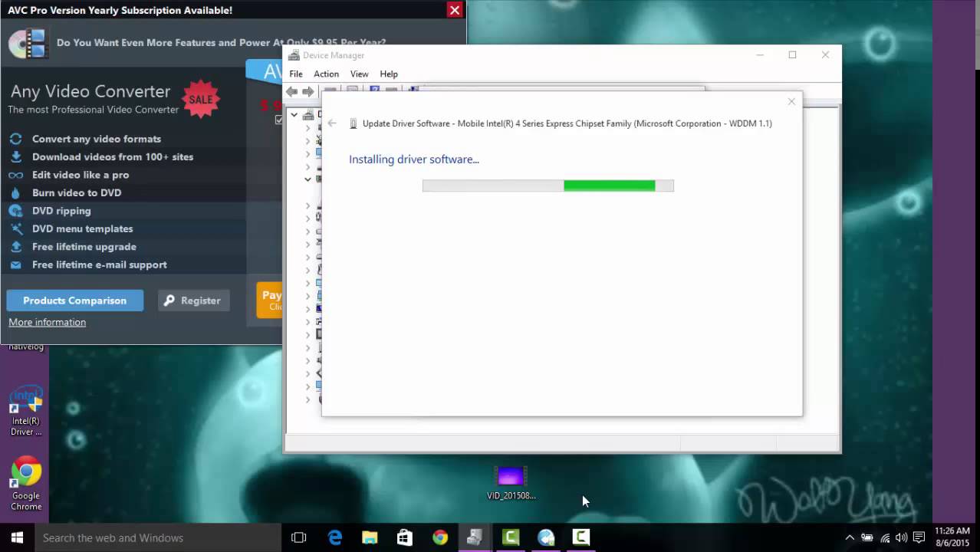Click the device icon beside Update Driver Software title
The height and width of the screenshot is (552, 980).
tap(354, 123)
